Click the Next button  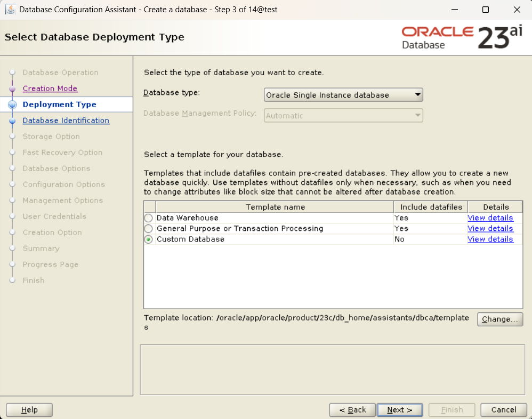click(x=400, y=410)
